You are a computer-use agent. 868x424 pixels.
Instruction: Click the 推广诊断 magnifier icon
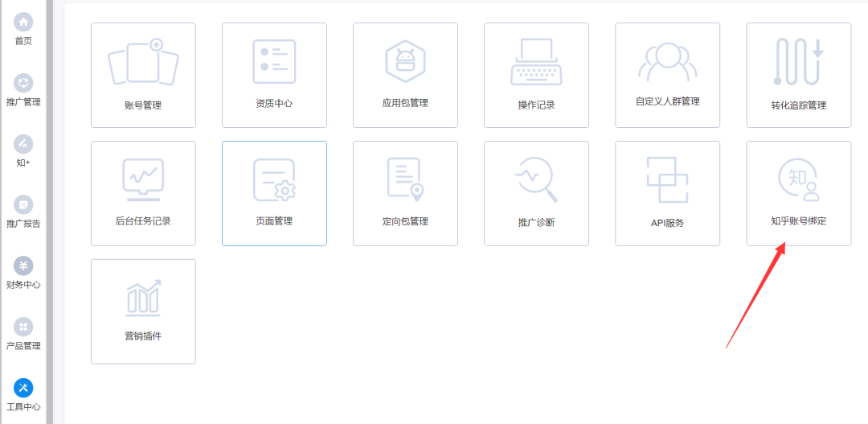tap(536, 180)
